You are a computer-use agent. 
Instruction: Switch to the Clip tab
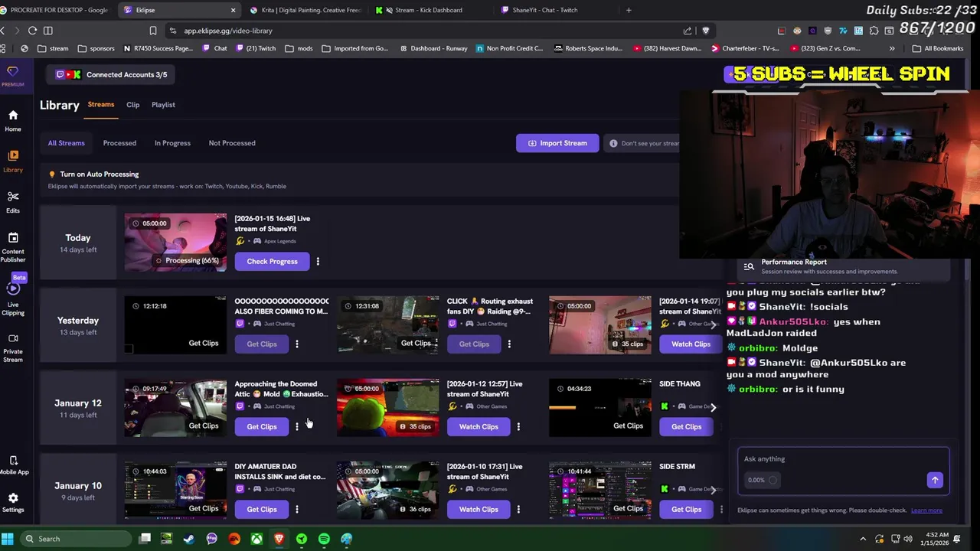coord(133,105)
